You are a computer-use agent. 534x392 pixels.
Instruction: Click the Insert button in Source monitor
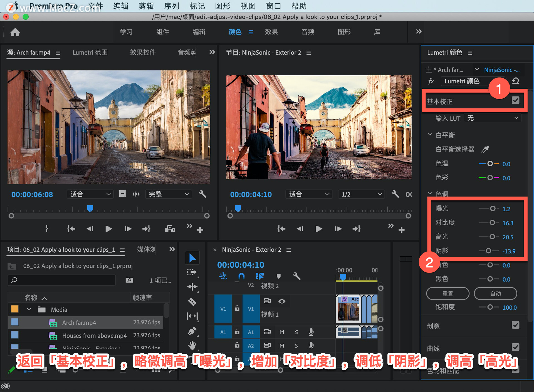click(169, 229)
